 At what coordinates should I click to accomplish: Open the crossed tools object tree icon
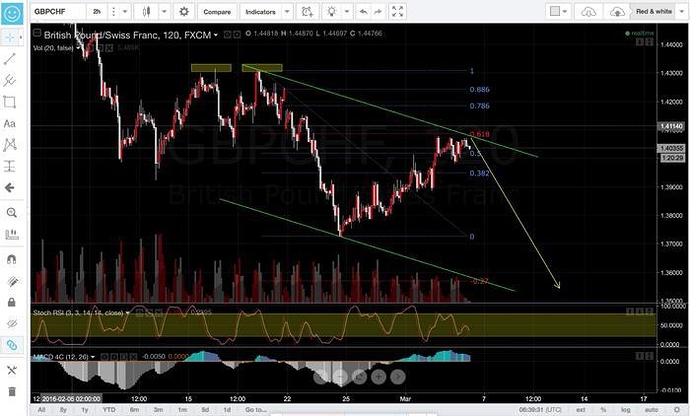click(x=11, y=370)
